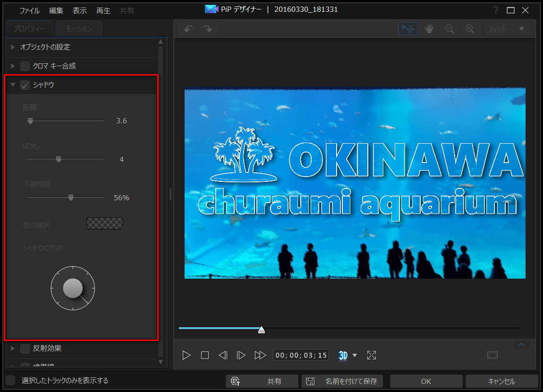Switch to the プロパティー tab
This screenshot has width=543, height=392.
(x=29, y=28)
